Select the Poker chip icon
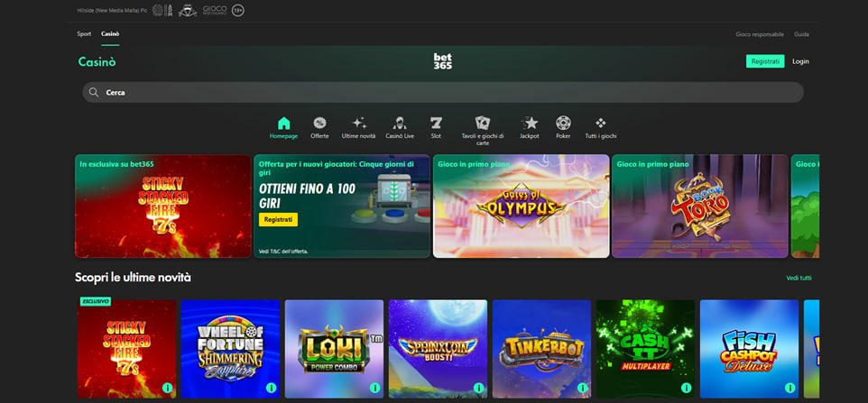The image size is (868, 403). coord(563,123)
